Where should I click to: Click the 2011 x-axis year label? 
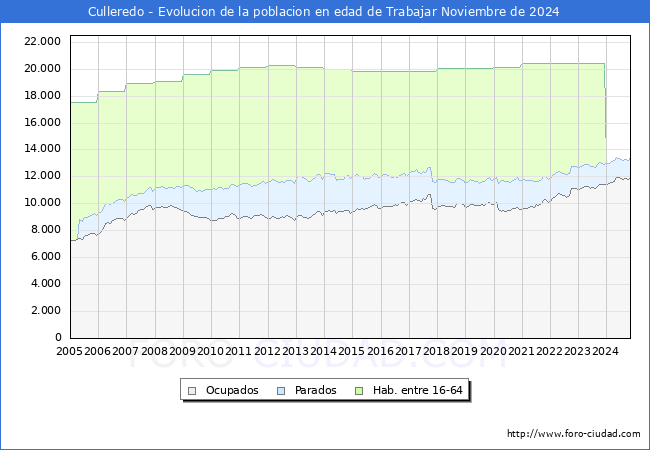pos(239,351)
